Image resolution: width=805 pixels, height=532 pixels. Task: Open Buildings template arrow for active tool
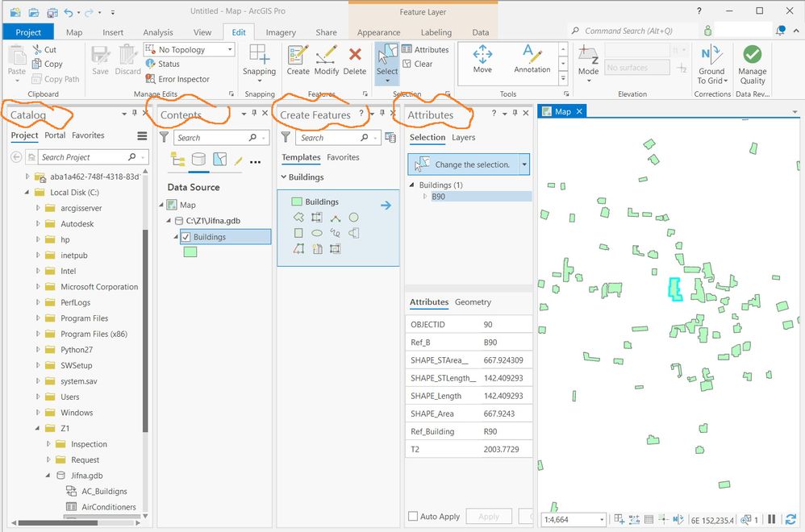tap(386, 206)
